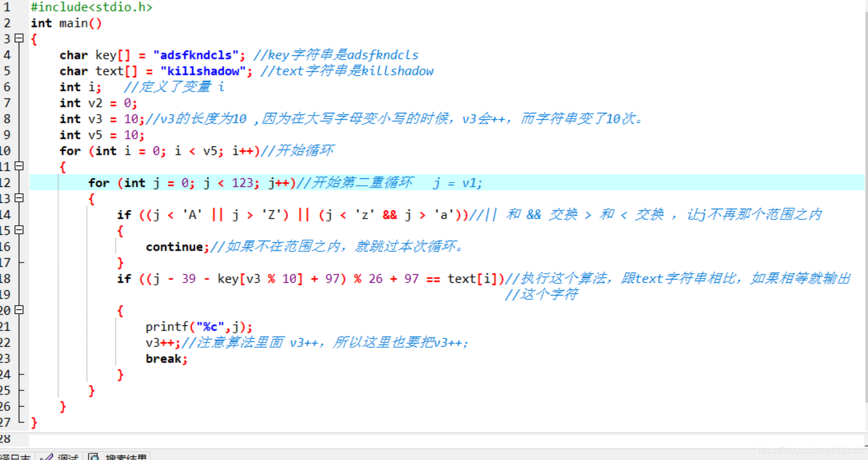This screenshot has height=460, width=868.
Task: Click the "//开始循环" comment on line 10
Action: click(297, 151)
